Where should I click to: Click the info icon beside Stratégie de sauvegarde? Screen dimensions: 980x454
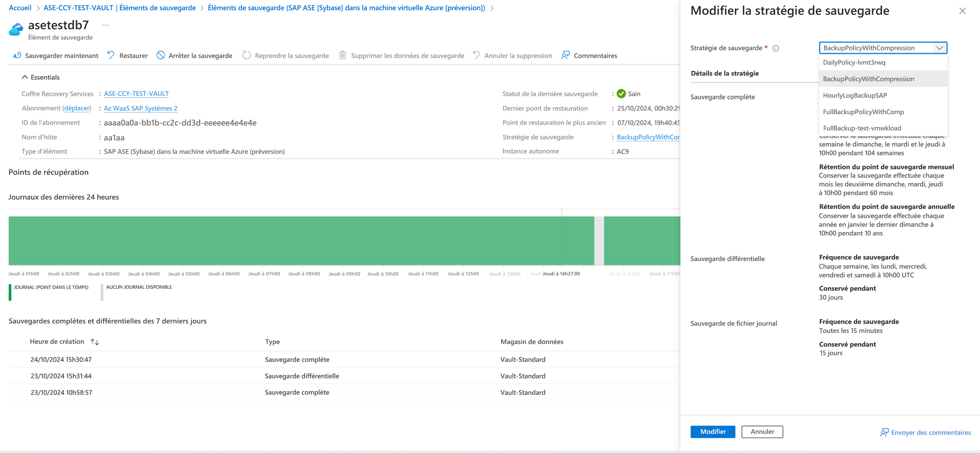776,48
